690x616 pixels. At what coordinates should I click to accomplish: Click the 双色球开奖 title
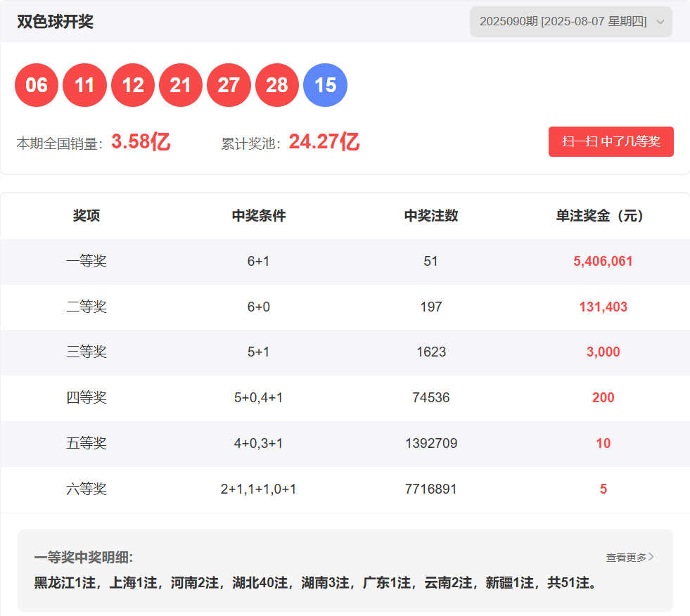point(55,22)
